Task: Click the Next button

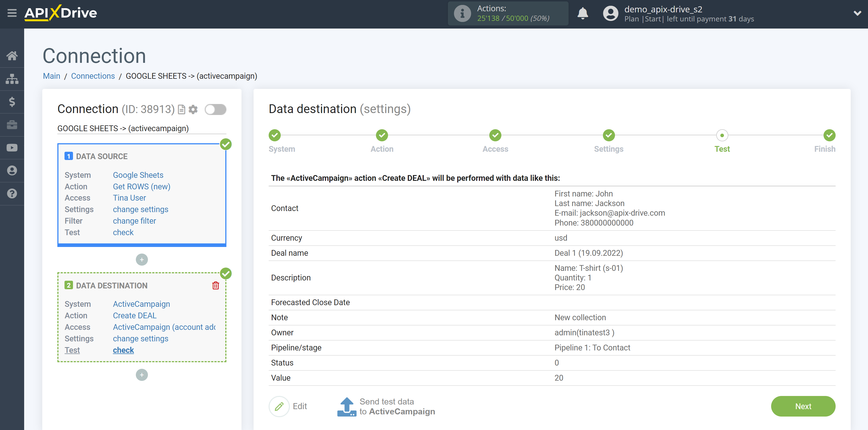Action: tap(803, 406)
